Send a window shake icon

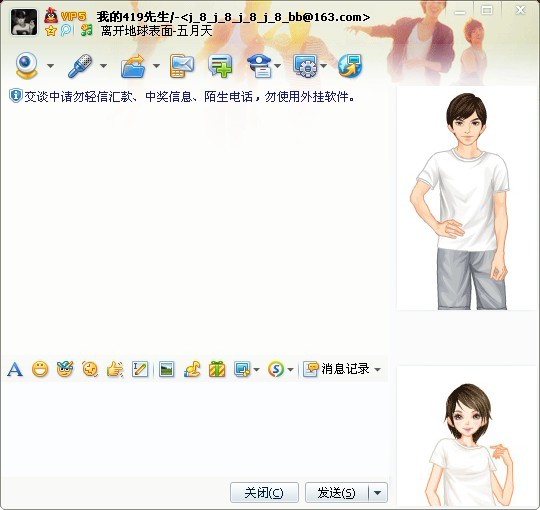pyautogui.click(x=90, y=370)
